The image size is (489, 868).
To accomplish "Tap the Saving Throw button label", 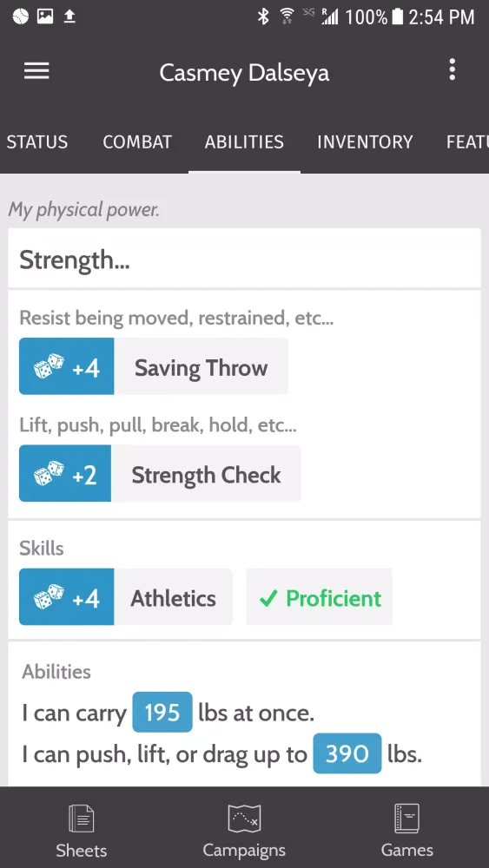I will (201, 367).
